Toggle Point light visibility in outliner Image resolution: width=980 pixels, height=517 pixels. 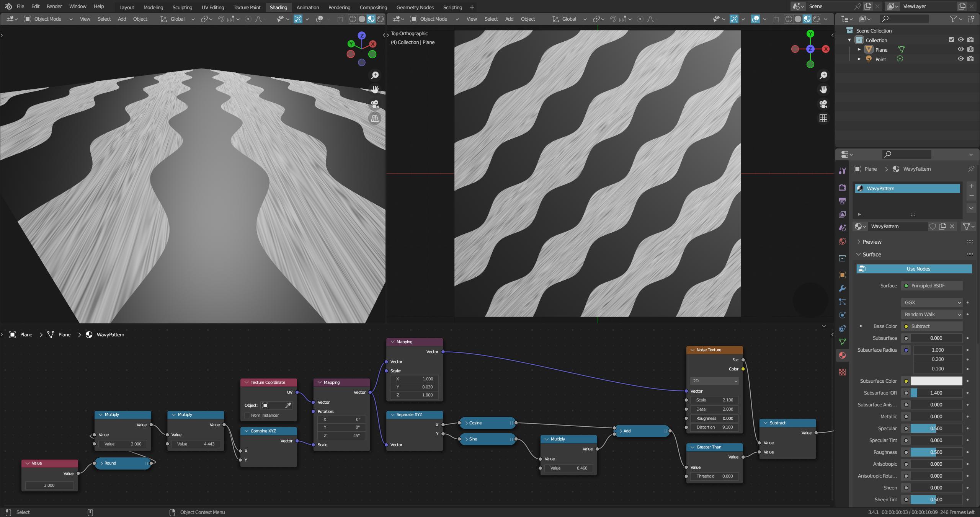click(960, 59)
